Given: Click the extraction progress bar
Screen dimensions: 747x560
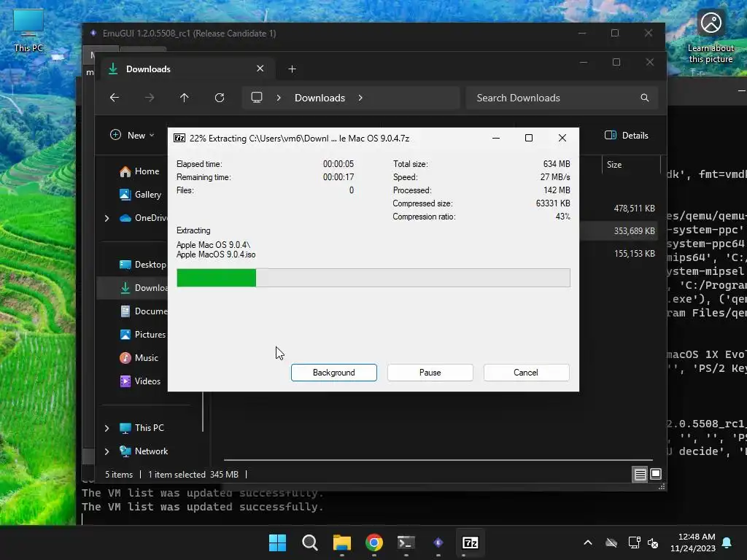Looking at the screenshot, I should coord(373,278).
